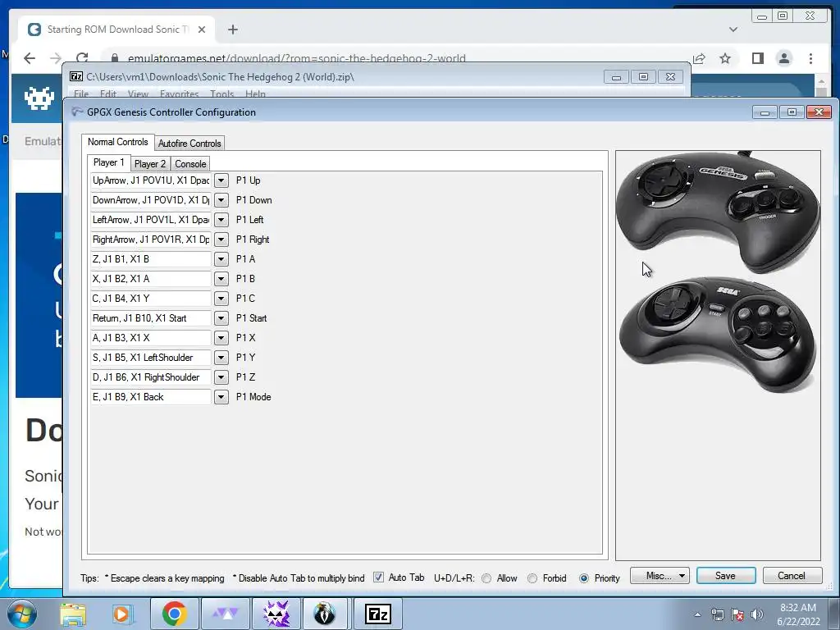
Task: Open Action Center flag tray icon
Action: point(737,614)
